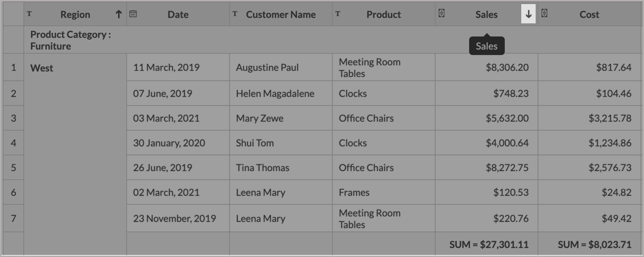644x257 pixels.
Task: Click the Region column text type icon
Action: click(x=29, y=14)
